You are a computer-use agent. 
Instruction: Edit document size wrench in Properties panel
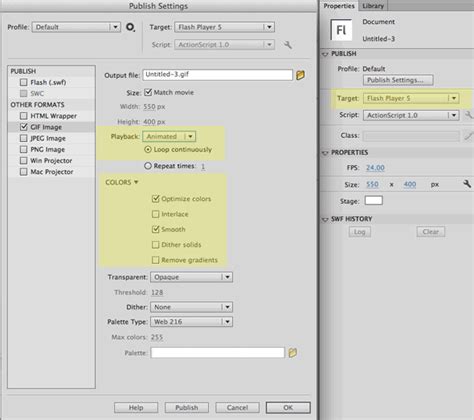click(x=467, y=184)
